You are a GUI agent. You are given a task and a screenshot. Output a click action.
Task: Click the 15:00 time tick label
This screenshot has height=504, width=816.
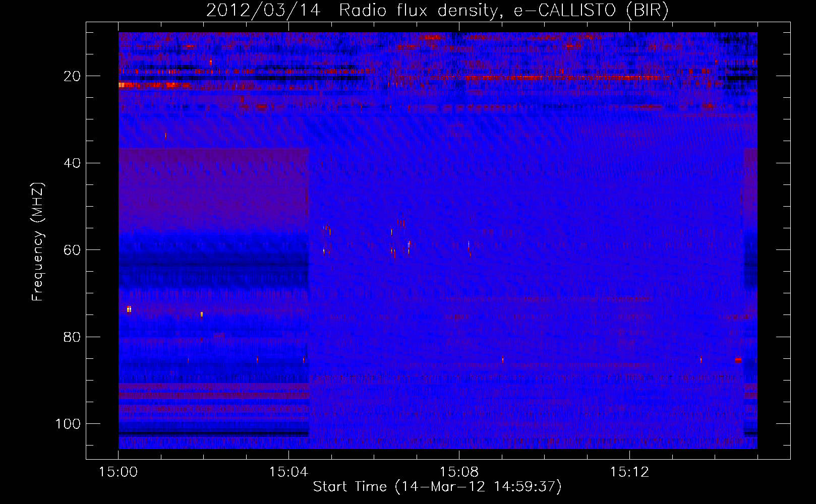pyautogui.click(x=118, y=472)
